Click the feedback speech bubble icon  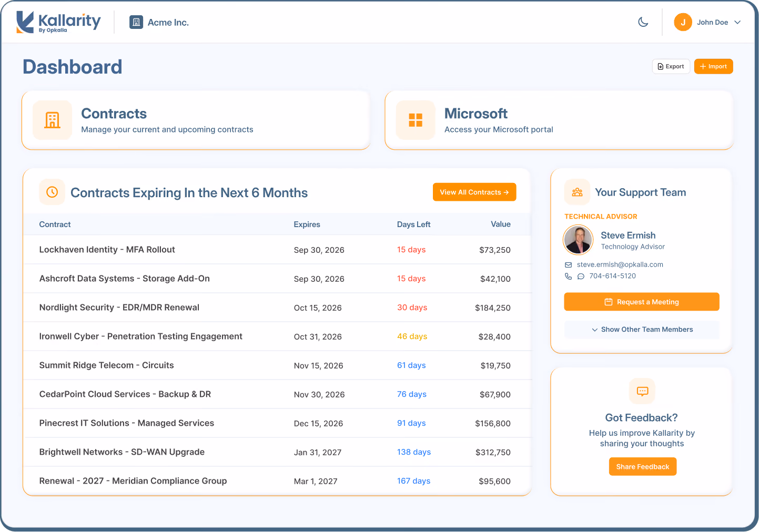point(642,391)
